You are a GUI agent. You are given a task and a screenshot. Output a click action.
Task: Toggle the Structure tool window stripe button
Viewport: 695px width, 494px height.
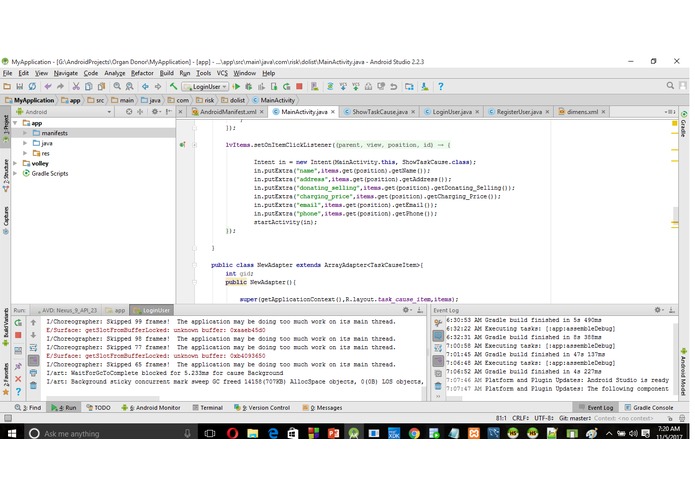point(5,175)
